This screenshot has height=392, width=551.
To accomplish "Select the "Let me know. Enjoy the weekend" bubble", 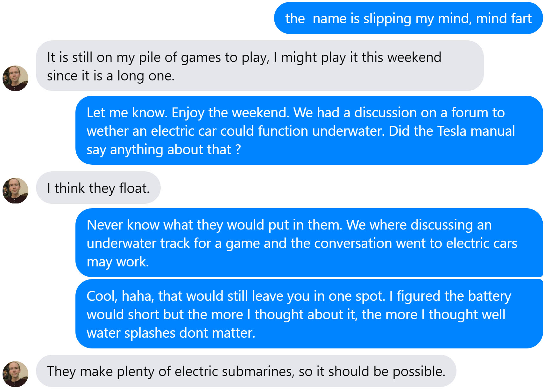I will click(309, 130).
